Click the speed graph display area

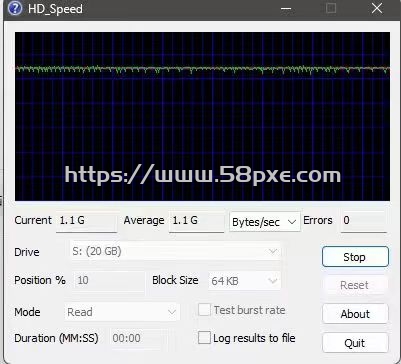point(202,116)
